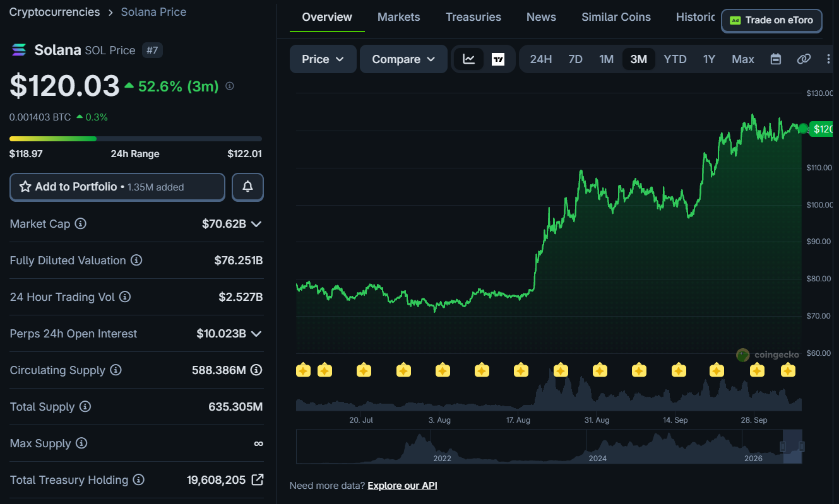Select the 24H time range
The image size is (839, 504).
point(541,59)
